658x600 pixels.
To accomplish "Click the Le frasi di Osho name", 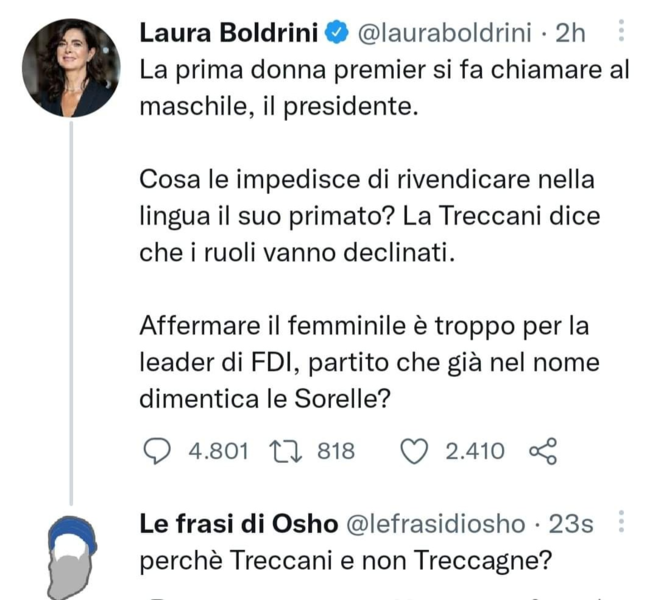I will coord(239,523).
